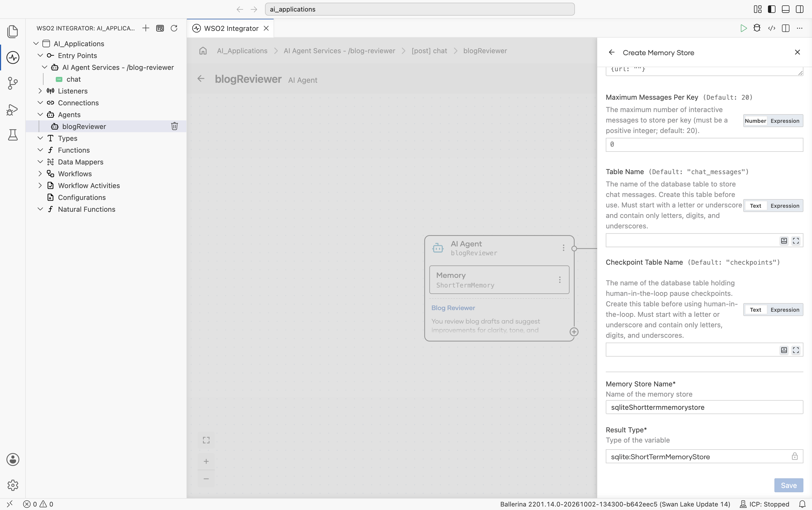This screenshot has width=812, height=510.
Task: Click the show source code icon
Action: point(771,28)
